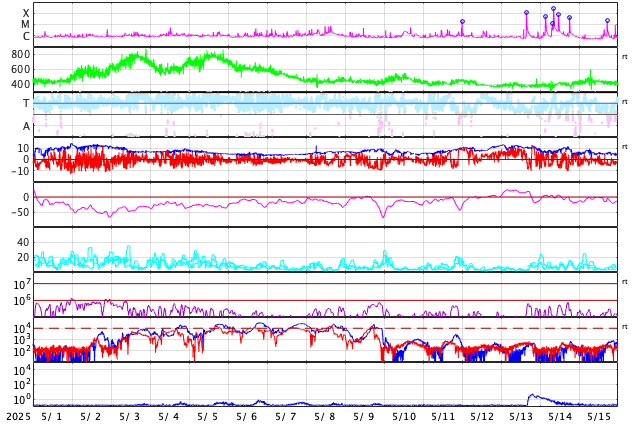
Task: Click the 20 axis label
Action: coord(23,257)
